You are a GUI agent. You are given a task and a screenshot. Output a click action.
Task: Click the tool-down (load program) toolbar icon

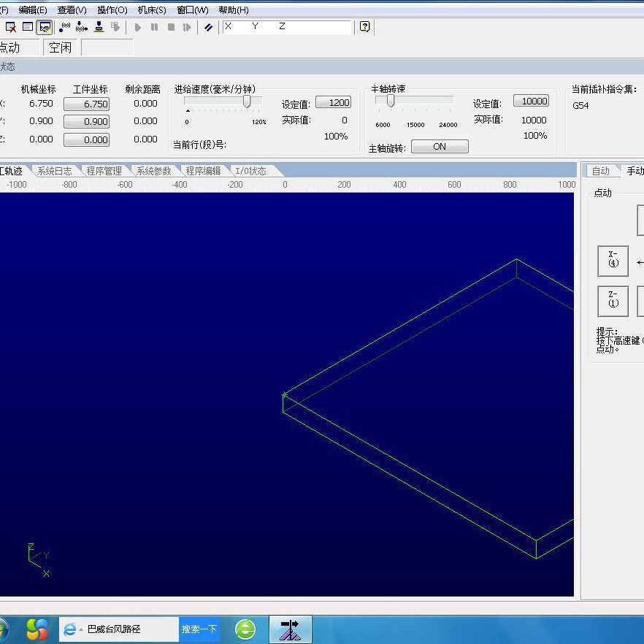coord(99,27)
